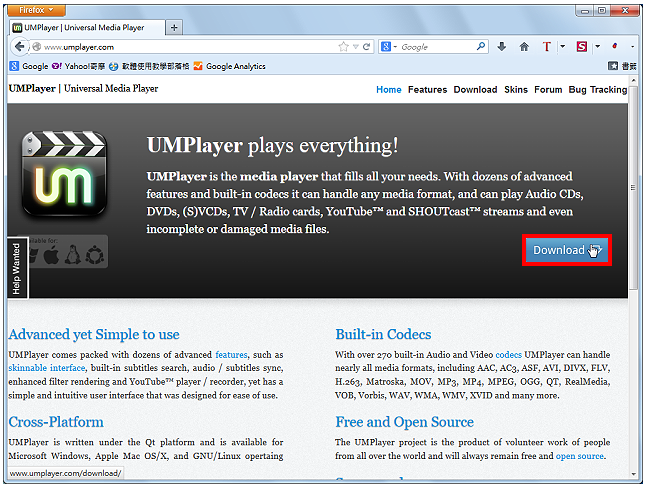The width and height of the screenshot is (653, 488).
Task: Click the globe site identity icon in address bar
Action: coord(37,47)
